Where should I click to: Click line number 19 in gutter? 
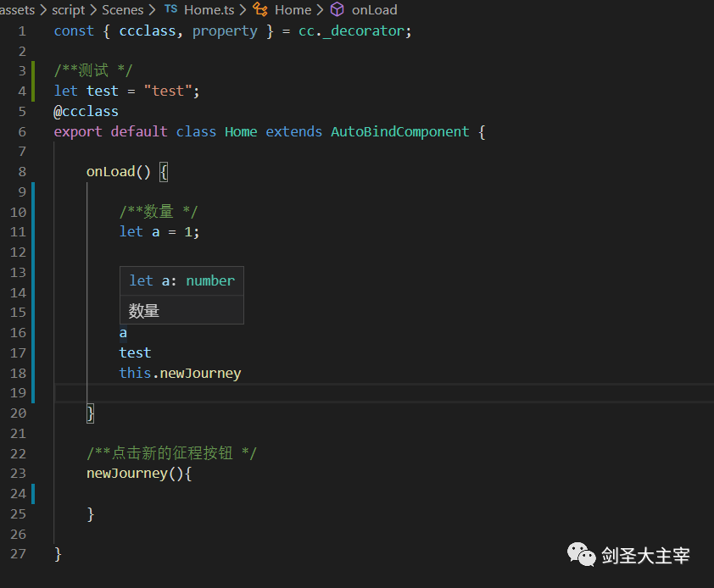[18, 393]
